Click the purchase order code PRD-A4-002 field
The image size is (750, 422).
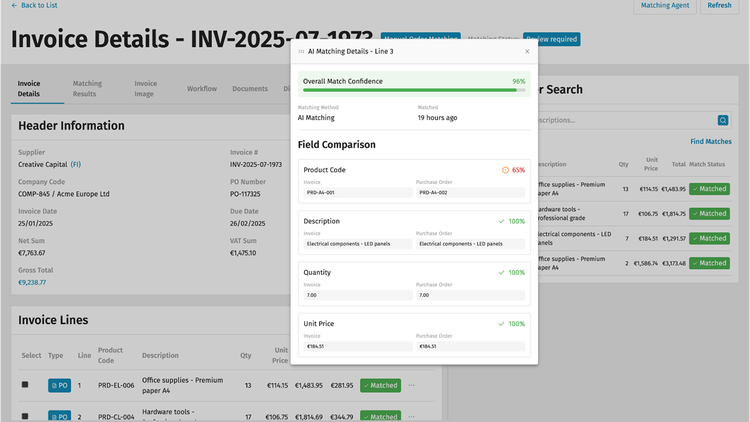[x=470, y=193]
